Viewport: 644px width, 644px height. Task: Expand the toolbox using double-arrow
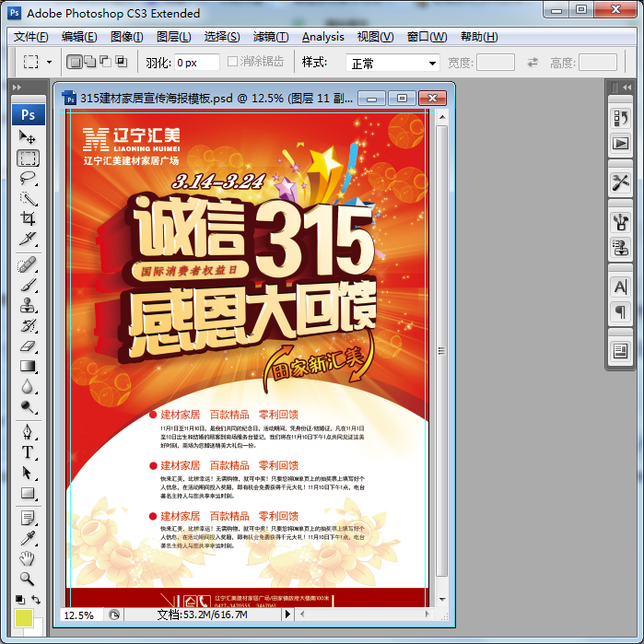coord(17,88)
